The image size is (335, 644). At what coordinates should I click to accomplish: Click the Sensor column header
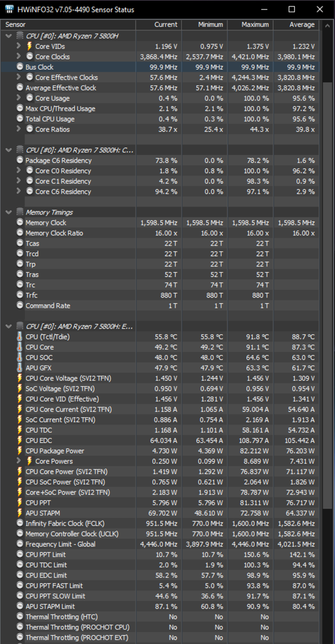click(68, 24)
